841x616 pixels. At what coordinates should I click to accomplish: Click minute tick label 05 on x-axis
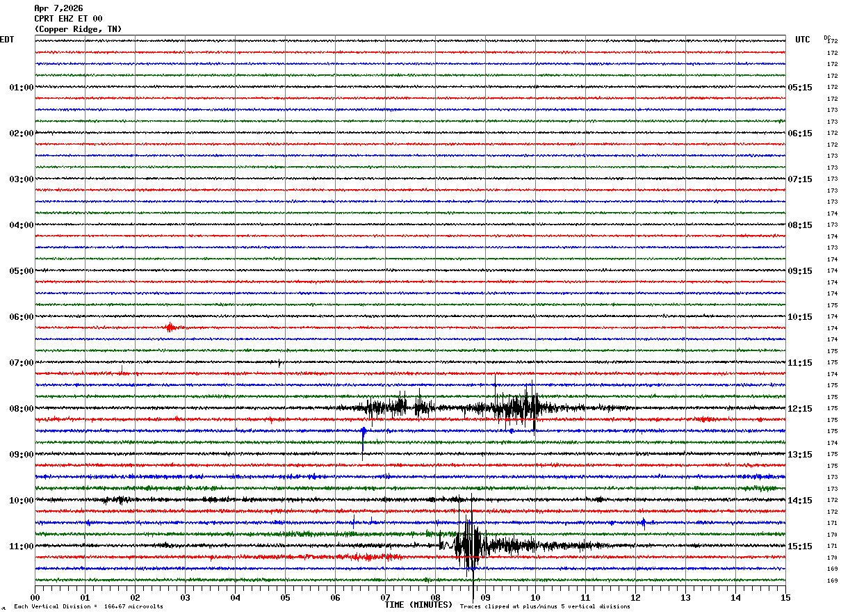pos(285,597)
